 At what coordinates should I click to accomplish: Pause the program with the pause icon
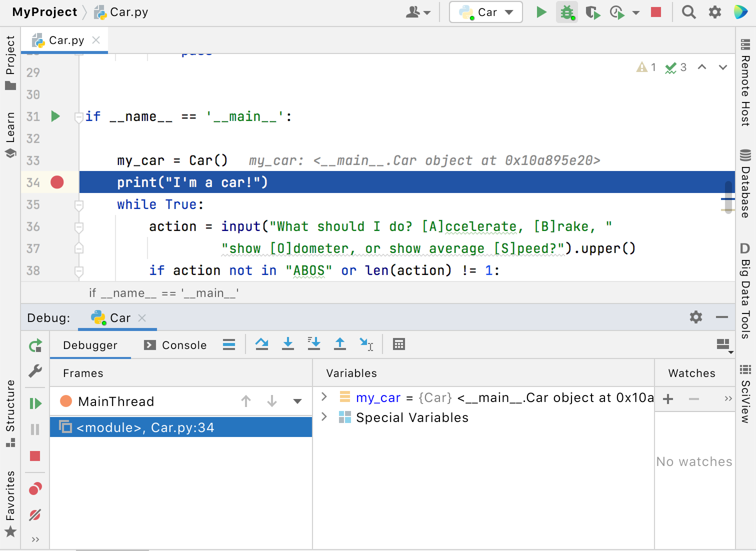(35, 429)
